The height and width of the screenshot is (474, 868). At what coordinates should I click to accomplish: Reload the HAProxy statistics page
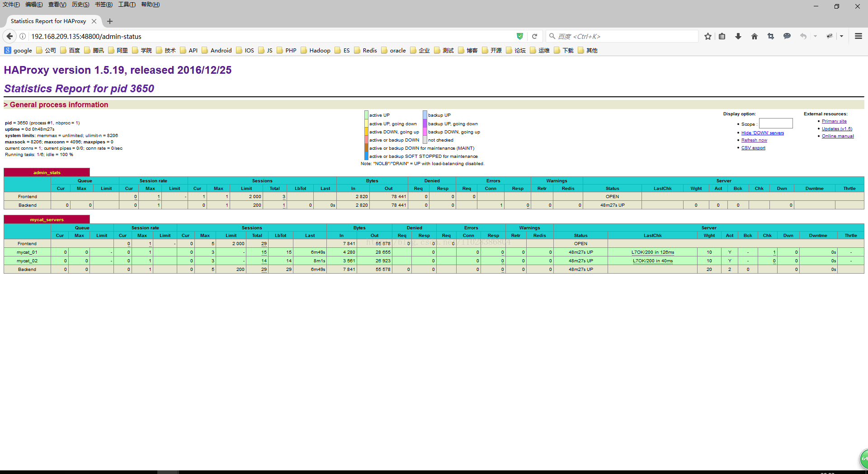[x=534, y=36]
